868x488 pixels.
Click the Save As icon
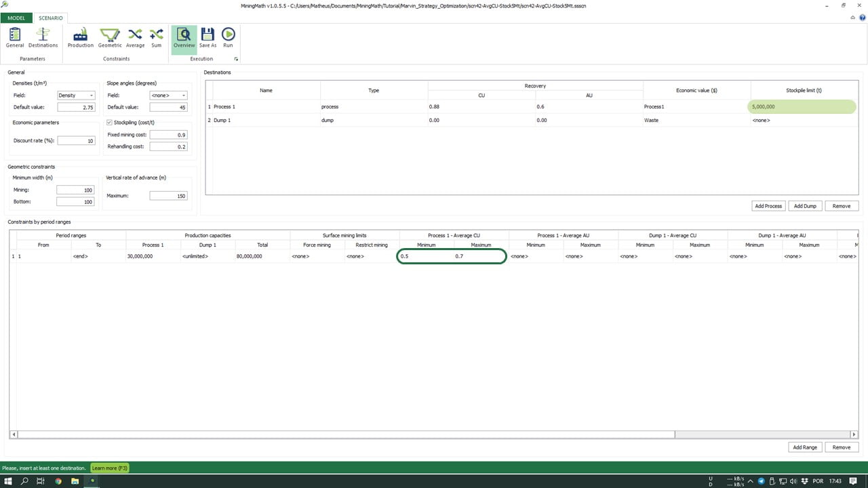point(208,38)
